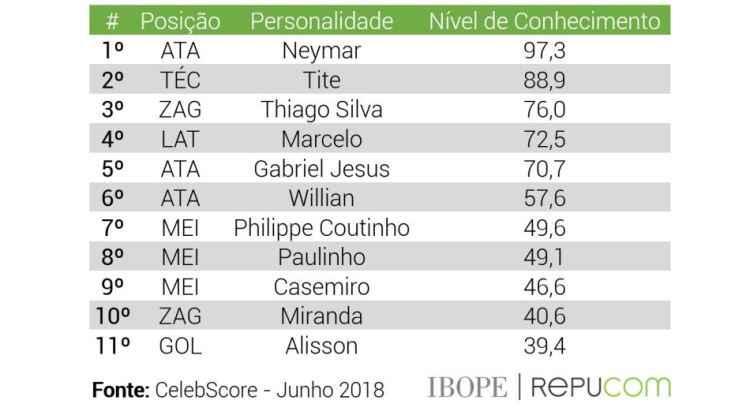The height and width of the screenshot is (415, 750).
Task: Click the Paulinho cell
Action: (x=321, y=257)
